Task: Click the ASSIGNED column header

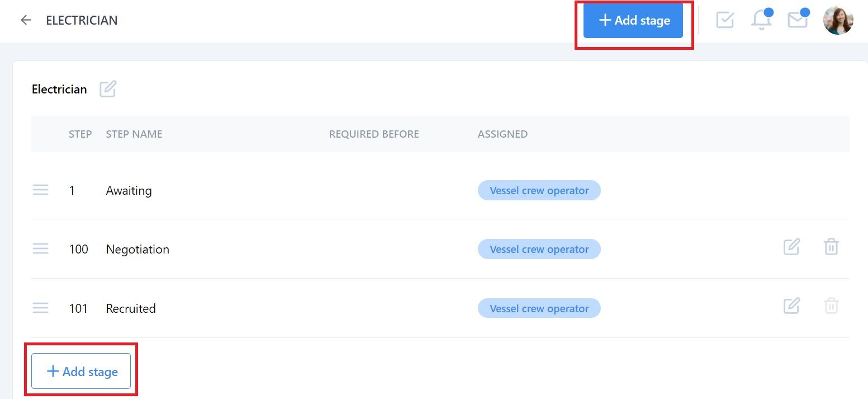Action: click(502, 134)
